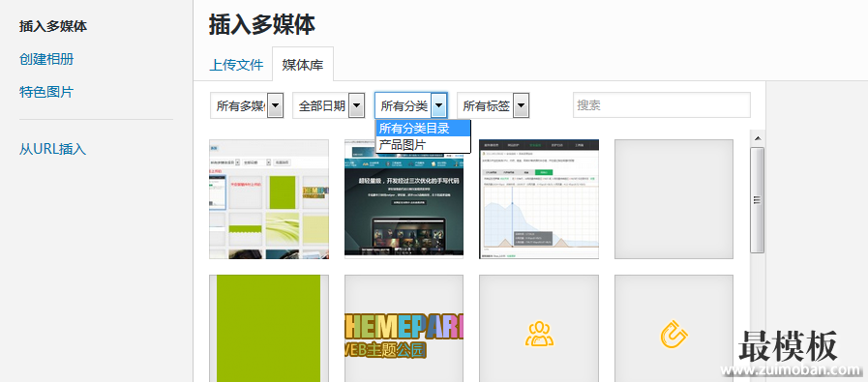Select the media library screenshot thumbnail
Image resolution: width=868 pixels, height=382 pixels.
click(269, 199)
